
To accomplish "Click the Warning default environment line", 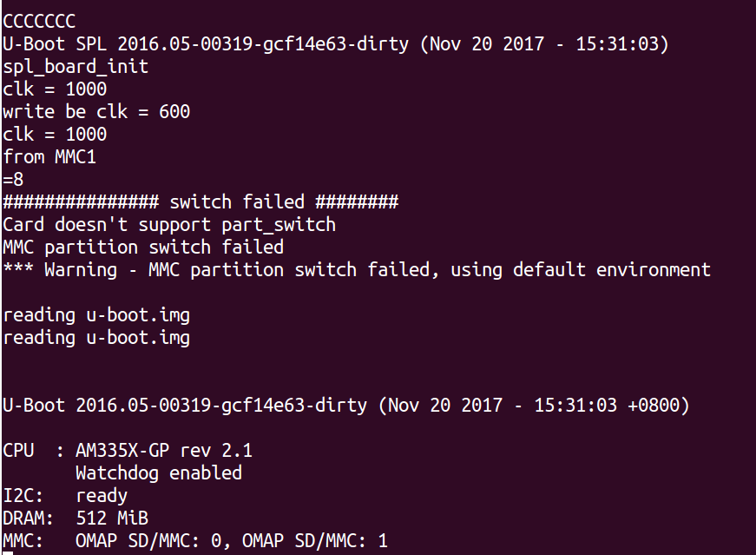I will click(x=357, y=270).
